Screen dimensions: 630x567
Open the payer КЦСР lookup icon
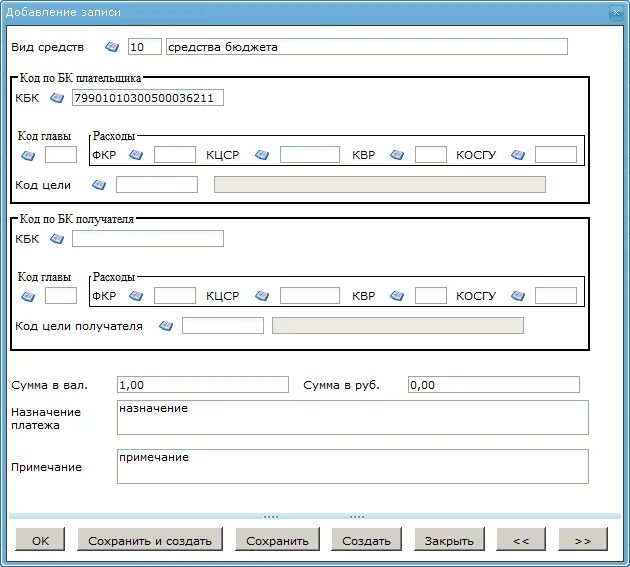(x=262, y=155)
